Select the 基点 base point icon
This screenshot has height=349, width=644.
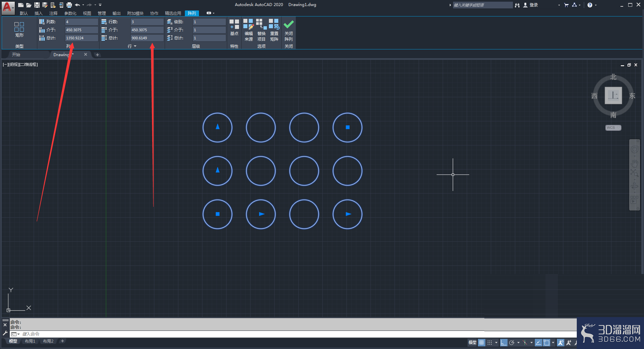tap(234, 28)
